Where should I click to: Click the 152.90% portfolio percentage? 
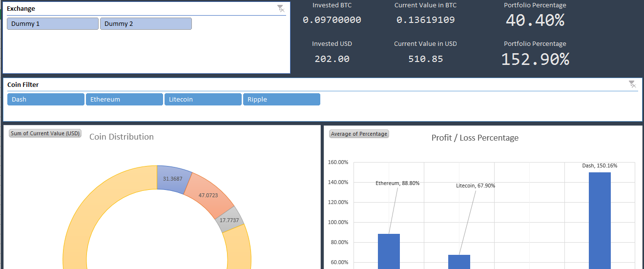coord(535,59)
